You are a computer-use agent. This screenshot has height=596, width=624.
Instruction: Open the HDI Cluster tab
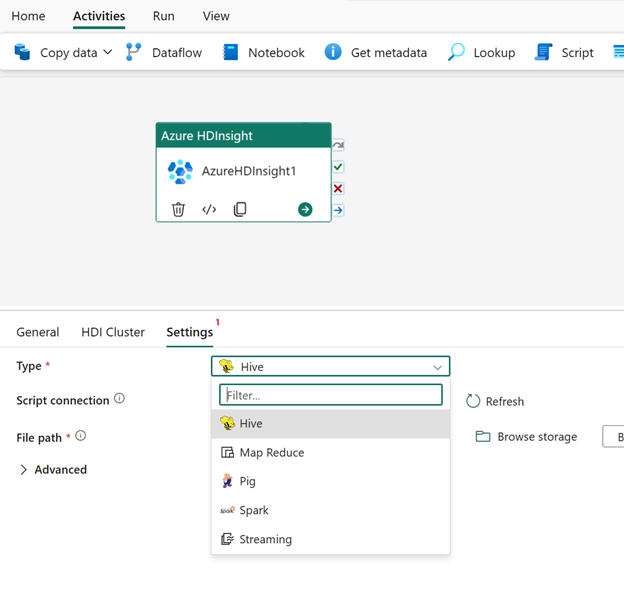113,332
